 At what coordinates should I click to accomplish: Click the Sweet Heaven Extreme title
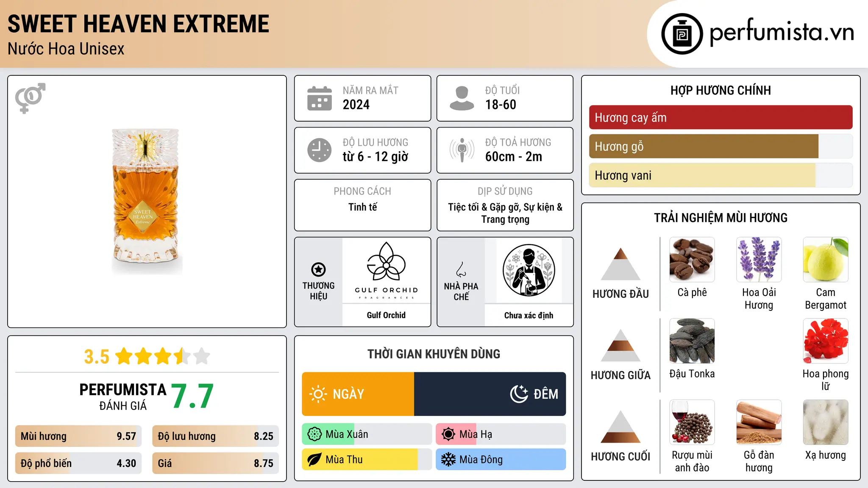[139, 24]
